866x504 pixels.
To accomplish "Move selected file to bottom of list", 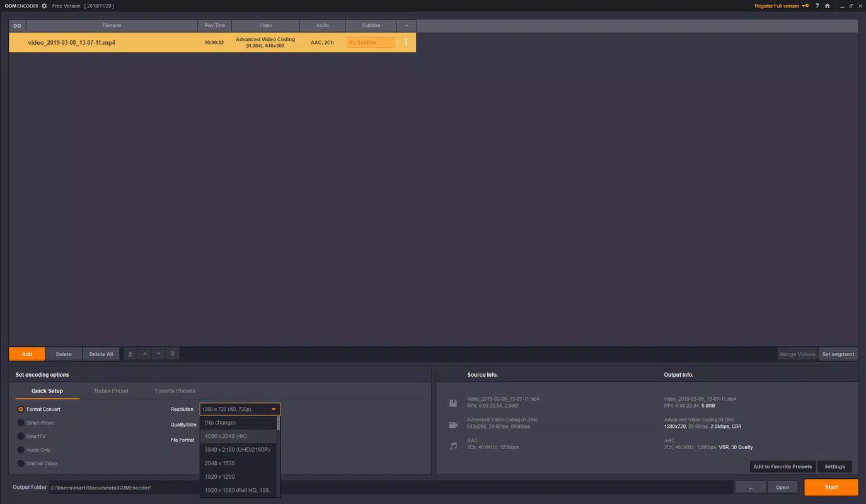I will pos(173,354).
